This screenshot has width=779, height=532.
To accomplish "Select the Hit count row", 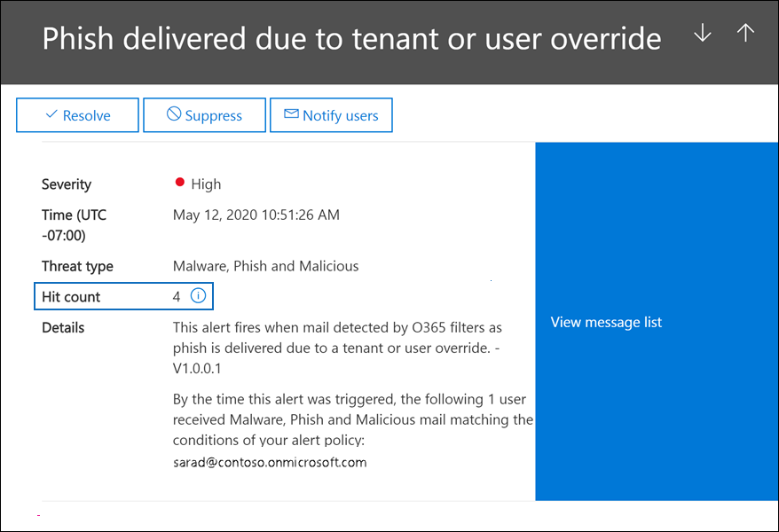I will (123, 296).
